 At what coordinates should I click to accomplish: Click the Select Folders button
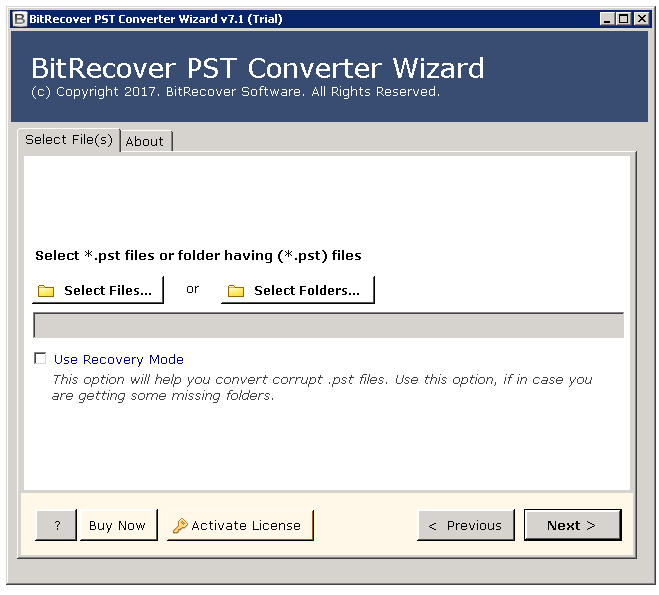[298, 290]
